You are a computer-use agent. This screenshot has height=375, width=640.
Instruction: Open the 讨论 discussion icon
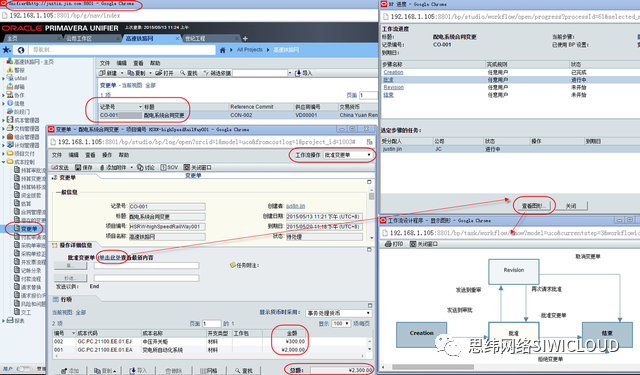140,167
